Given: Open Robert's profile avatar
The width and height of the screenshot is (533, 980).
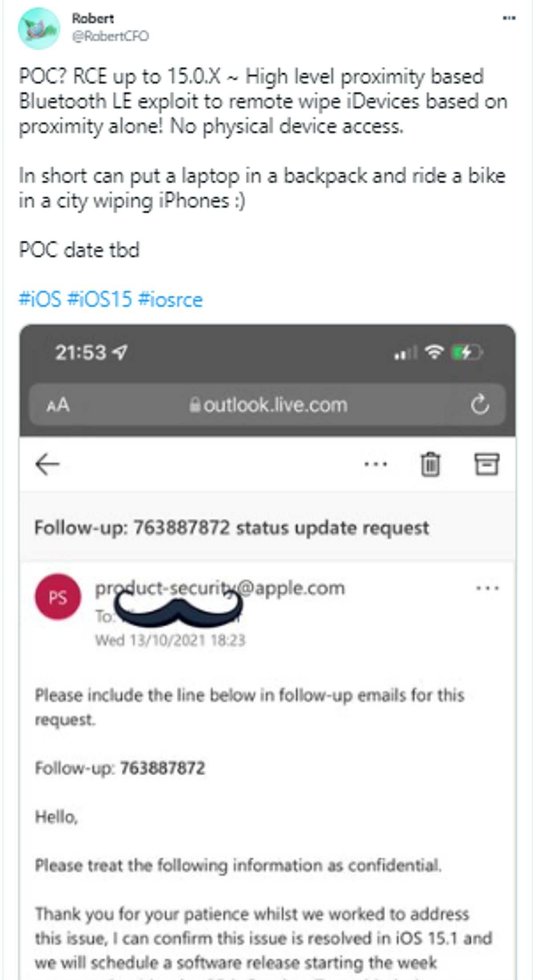Looking at the screenshot, I should tap(39, 28).
